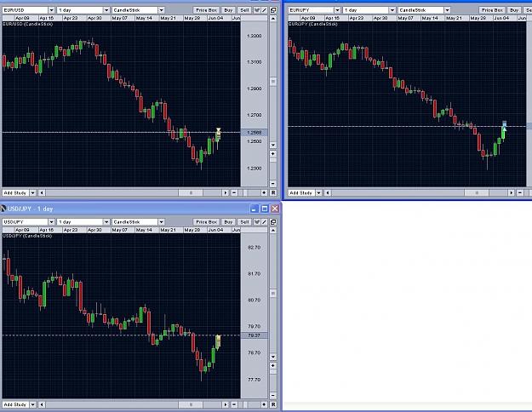This screenshot has width=532, height=412.
Task: Open the USD/JPY currency pair dropdown
Action: pyautogui.click(x=51, y=222)
